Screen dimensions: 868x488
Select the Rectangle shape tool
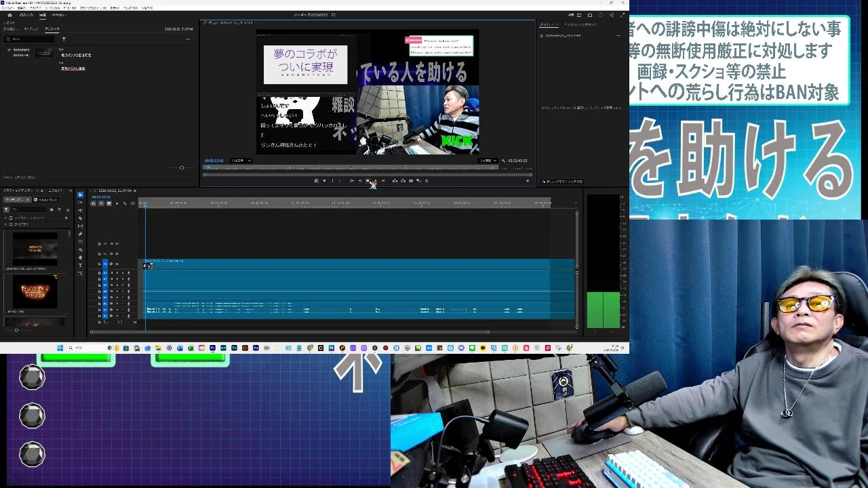81,242
